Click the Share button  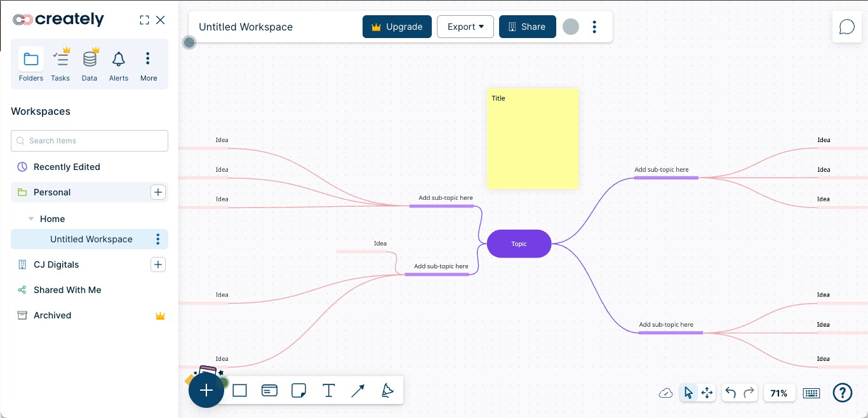tap(528, 27)
